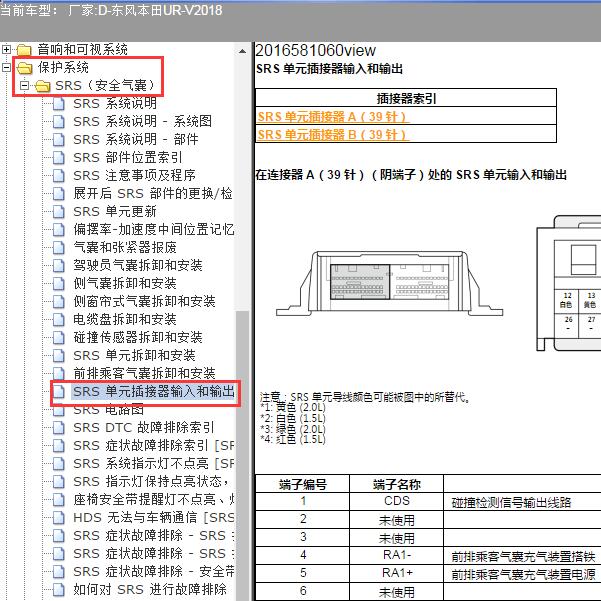Click 碰撞检测信号输出线路 description cell
Screen dimensions: 601x601
(522, 501)
